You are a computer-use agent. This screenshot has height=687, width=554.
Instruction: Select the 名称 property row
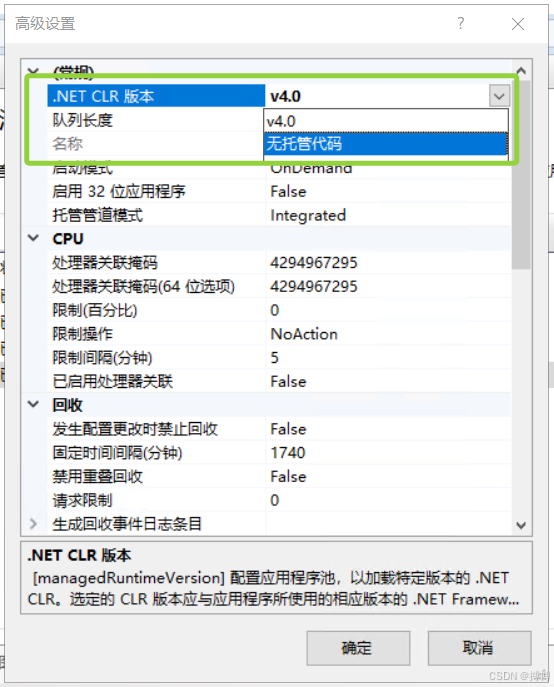point(156,143)
